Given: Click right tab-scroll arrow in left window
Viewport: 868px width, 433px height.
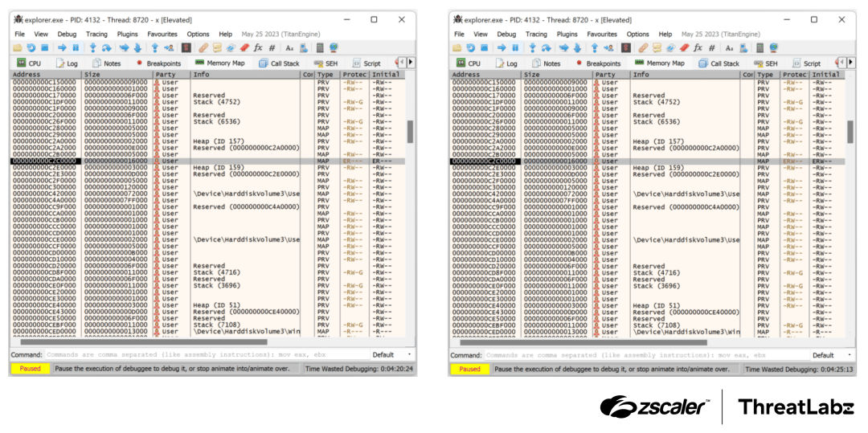Looking at the screenshot, I should point(411,63).
